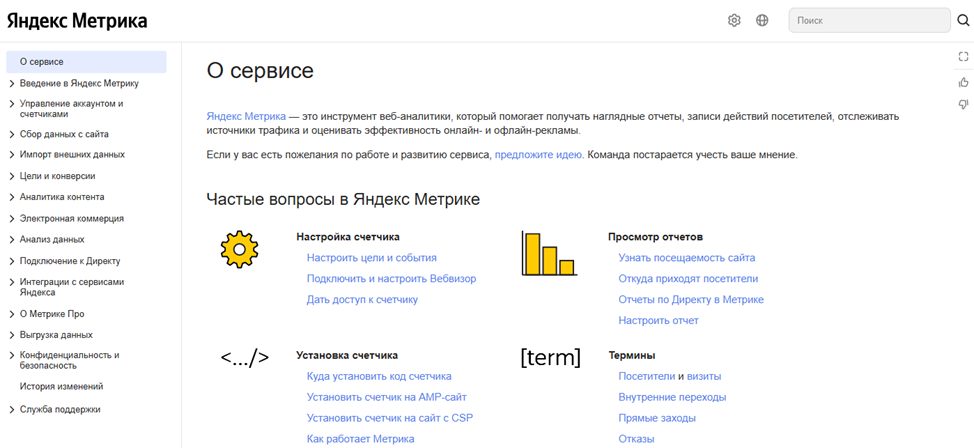
Task: Open the Посетители term link
Action: [647, 377]
